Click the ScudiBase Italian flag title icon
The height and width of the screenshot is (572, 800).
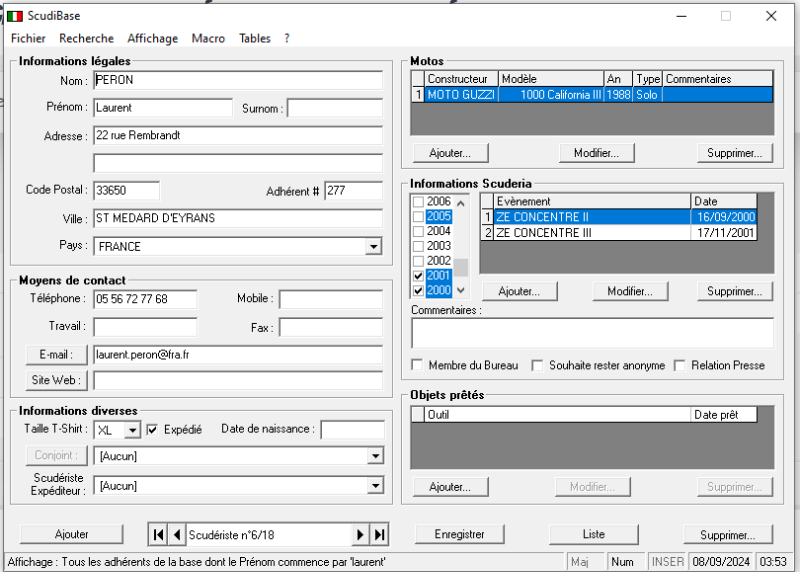click(x=15, y=16)
